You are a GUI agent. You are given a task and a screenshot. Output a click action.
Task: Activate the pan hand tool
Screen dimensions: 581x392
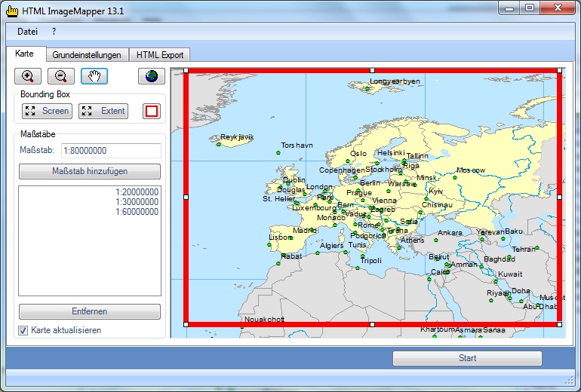94,76
